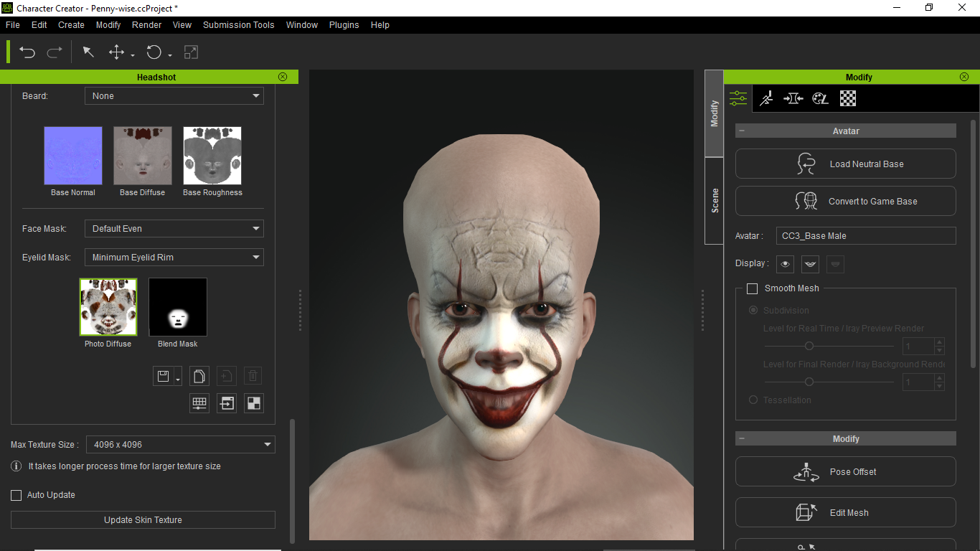This screenshot has width=980, height=551.
Task: Click the copy pages icon
Action: (199, 376)
